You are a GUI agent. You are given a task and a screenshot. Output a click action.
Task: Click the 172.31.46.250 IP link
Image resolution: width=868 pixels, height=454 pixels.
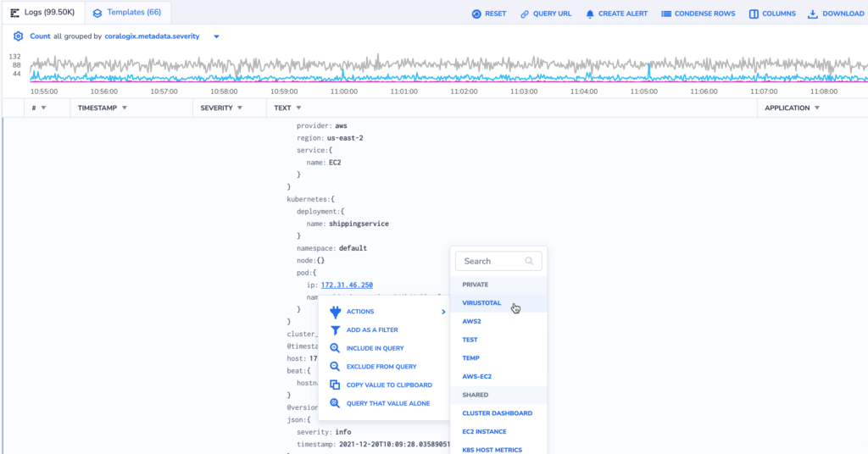point(347,285)
